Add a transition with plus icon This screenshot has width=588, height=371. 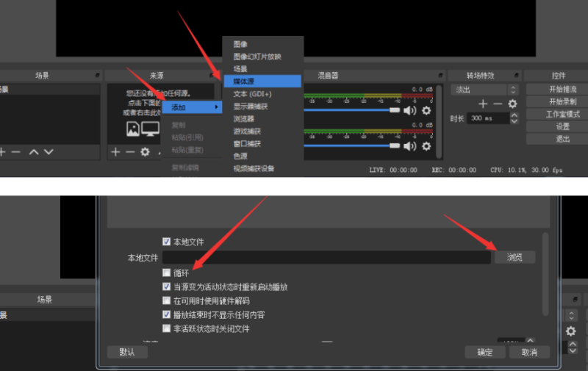point(483,104)
